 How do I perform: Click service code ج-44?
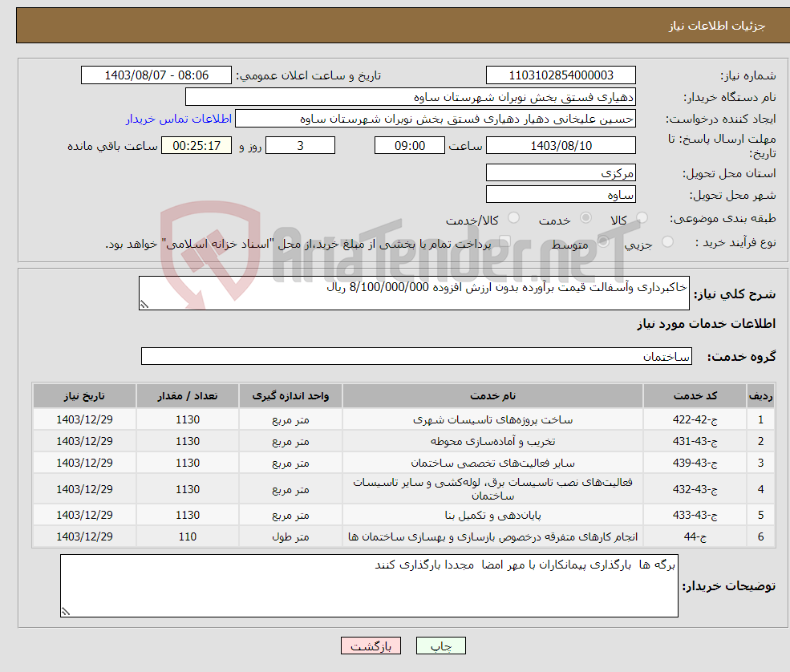(695, 537)
